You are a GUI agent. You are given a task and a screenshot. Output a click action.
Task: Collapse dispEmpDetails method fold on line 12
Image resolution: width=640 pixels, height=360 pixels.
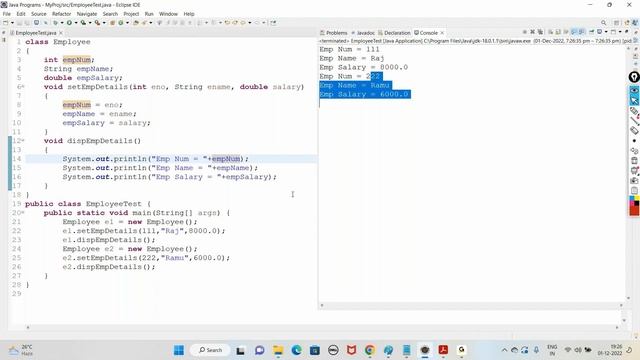tap(23, 140)
